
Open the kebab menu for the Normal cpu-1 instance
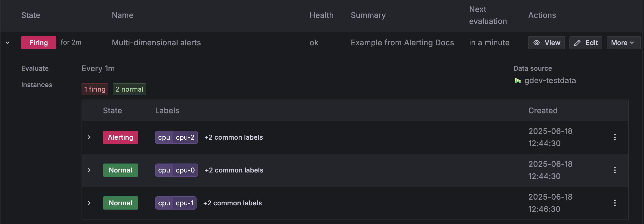(615, 203)
